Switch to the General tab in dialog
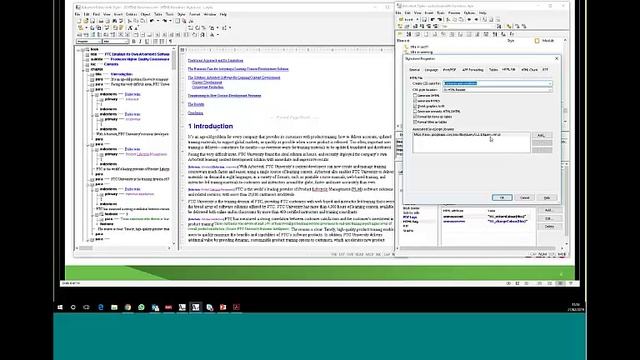 coord(414,70)
